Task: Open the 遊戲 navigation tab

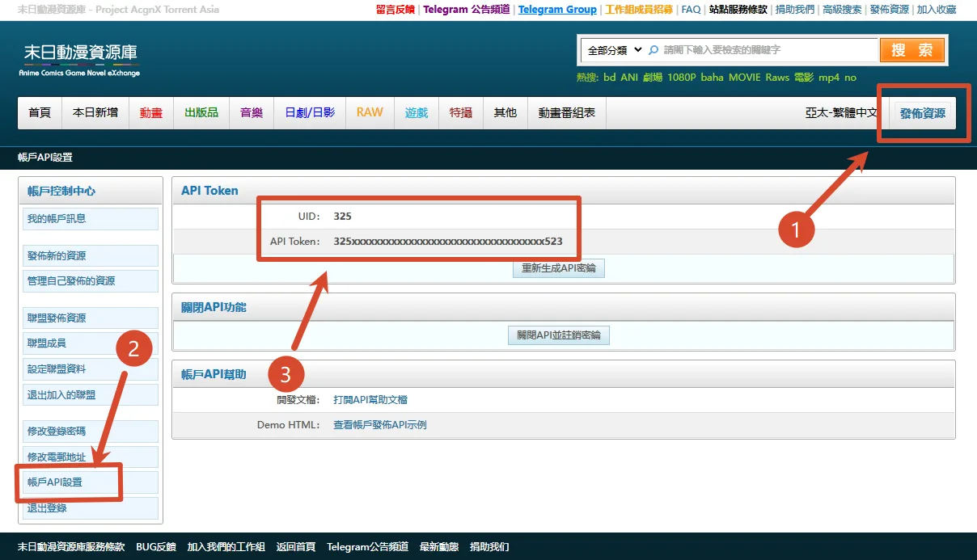Action: (x=417, y=113)
